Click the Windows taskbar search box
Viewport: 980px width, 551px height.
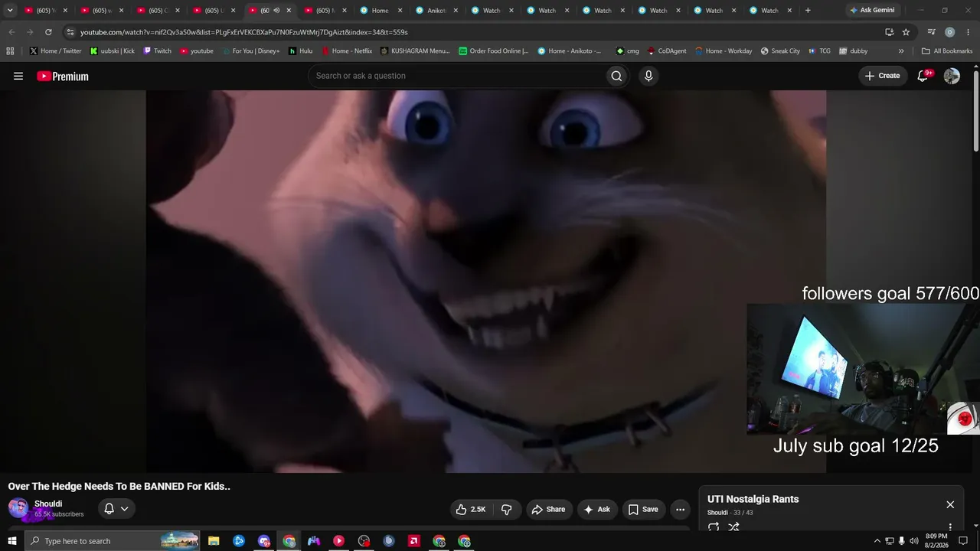pos(112,541)
